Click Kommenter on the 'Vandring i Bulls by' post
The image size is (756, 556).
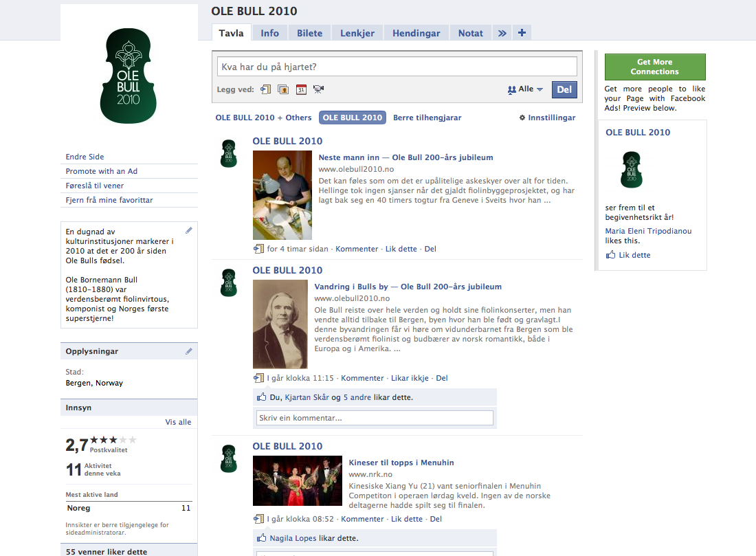click(362, 378)
